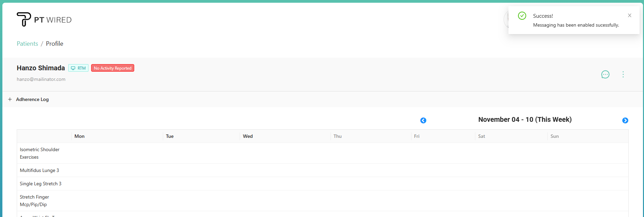This screenshot has width=644, height=217.
Task: Click the patient name Hanzo Shimada
Action: (x=41, y=68)
